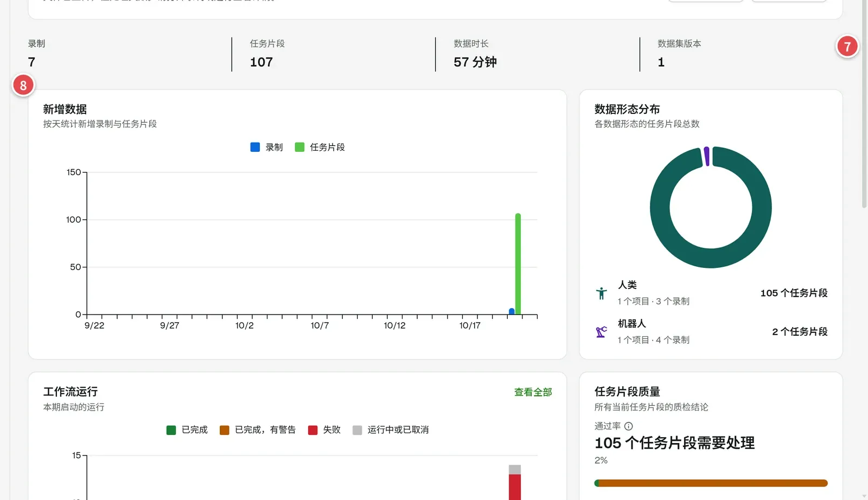Select the 机器人 data form row
Screen dimensions: 868x500
pos(711,331)
